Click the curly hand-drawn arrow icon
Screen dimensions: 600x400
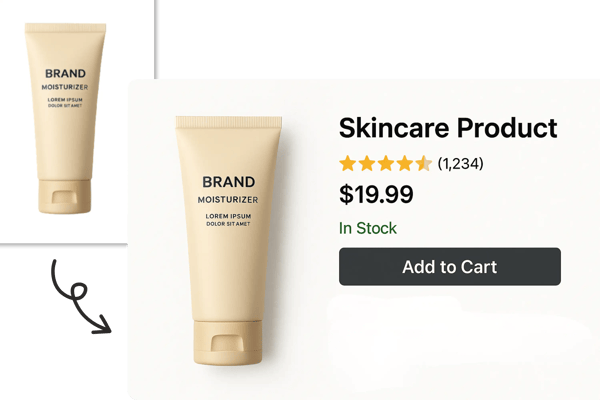(81, 297)
